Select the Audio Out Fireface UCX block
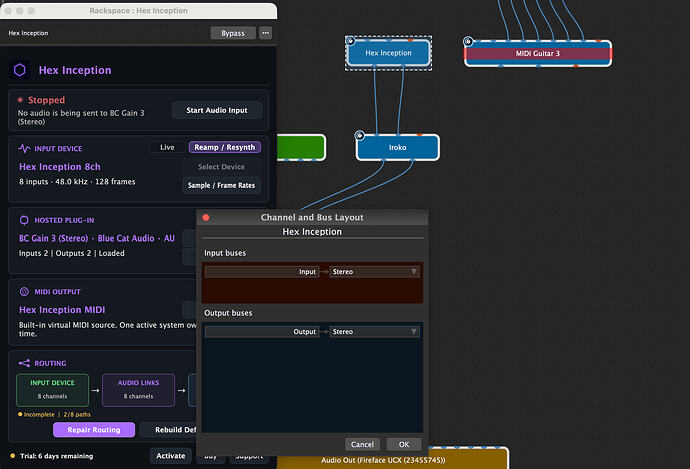Image resolution: width=690 pixels, height=469 pixels. (x=383, y=460)
